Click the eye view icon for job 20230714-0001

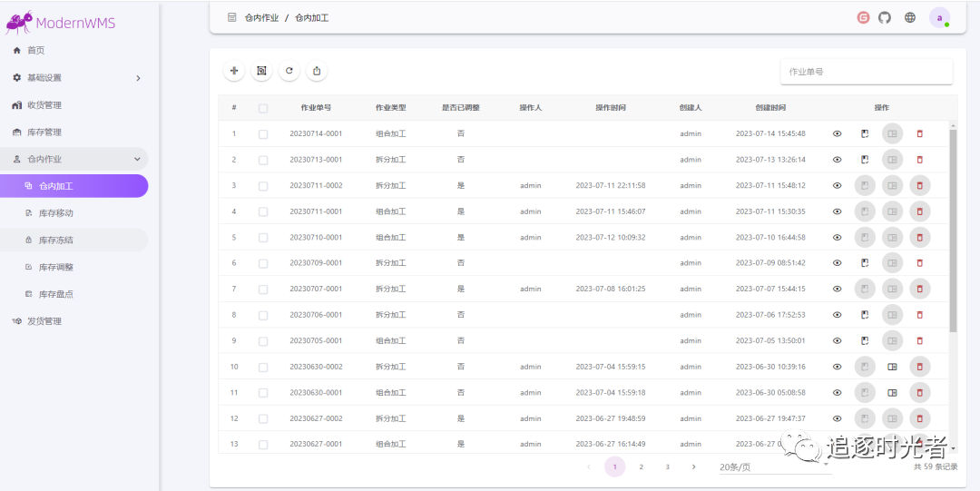(837, 133)
